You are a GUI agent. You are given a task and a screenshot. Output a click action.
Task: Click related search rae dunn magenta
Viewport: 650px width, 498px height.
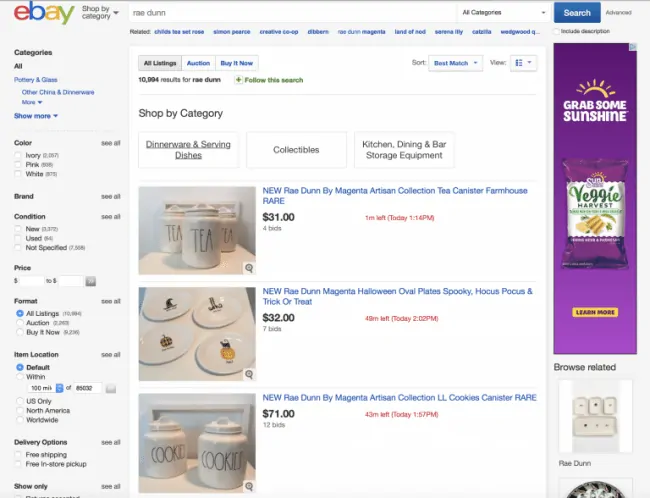pos(361,32)
